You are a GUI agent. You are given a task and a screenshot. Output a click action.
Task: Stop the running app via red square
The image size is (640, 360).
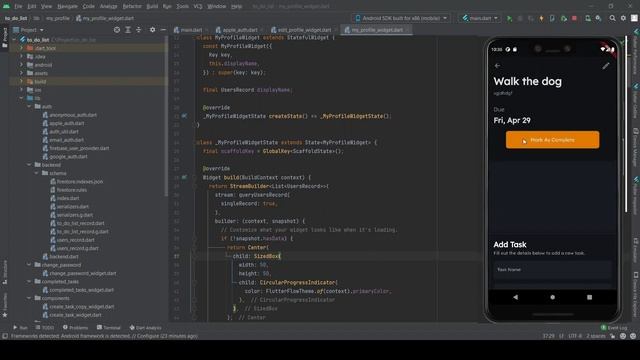click(x=574, y=18)
